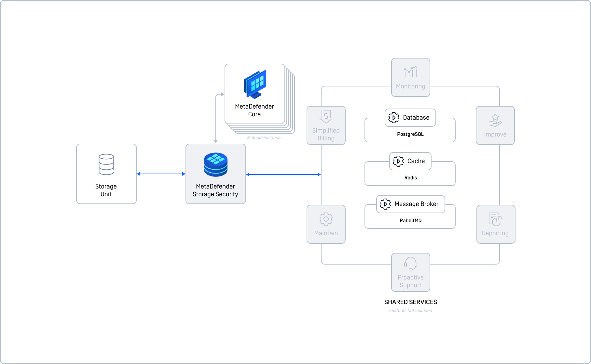Click the MetaDefender Storage Security label
This screenshot has width=591, height=364.
pyautogui.click(x=215, y=190)
